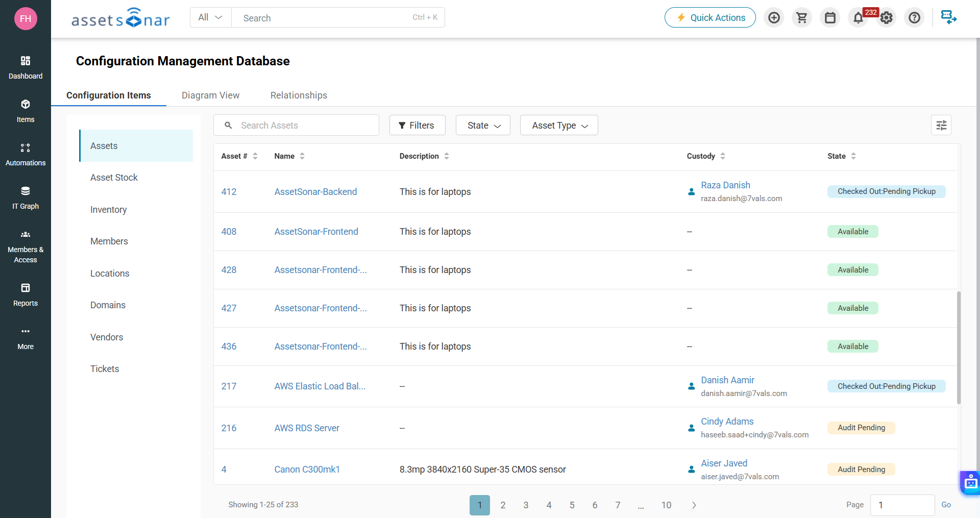Switch to Relationships tab

point(299,95)
